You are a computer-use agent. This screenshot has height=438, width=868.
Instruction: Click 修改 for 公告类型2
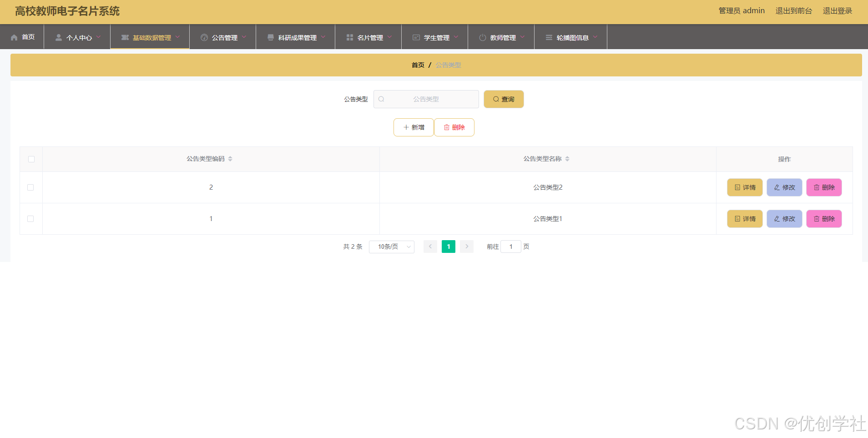click(784, 187)
